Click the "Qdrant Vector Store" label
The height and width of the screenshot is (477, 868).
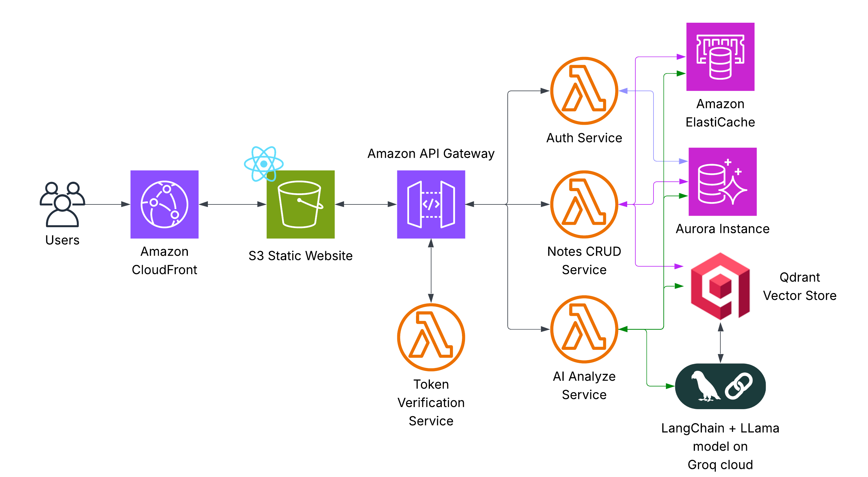click(800, 286)
